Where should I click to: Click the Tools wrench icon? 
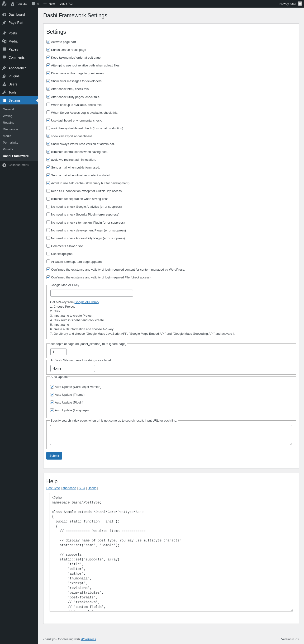[4, 92]
